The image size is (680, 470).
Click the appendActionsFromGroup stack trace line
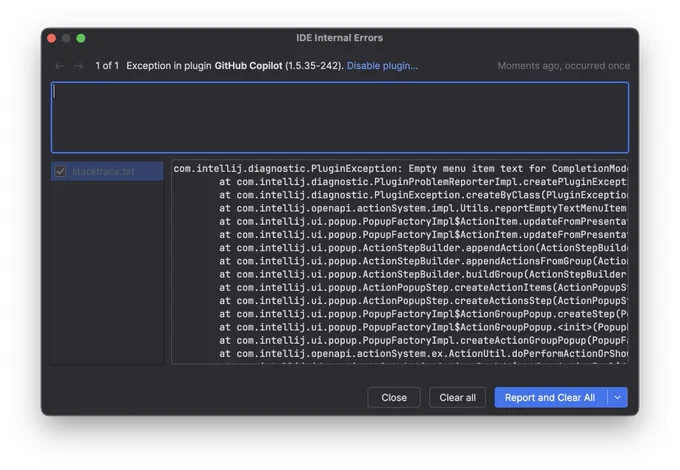point(423,261)
